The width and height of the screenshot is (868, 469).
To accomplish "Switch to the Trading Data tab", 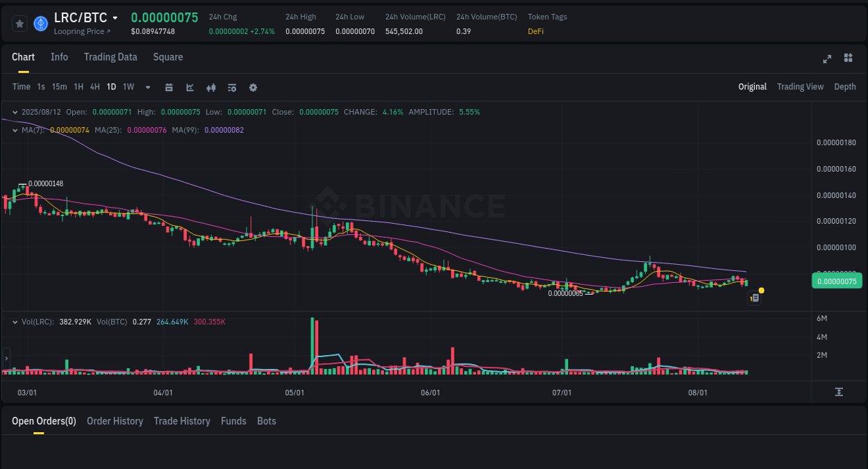I will coord(110,57).
